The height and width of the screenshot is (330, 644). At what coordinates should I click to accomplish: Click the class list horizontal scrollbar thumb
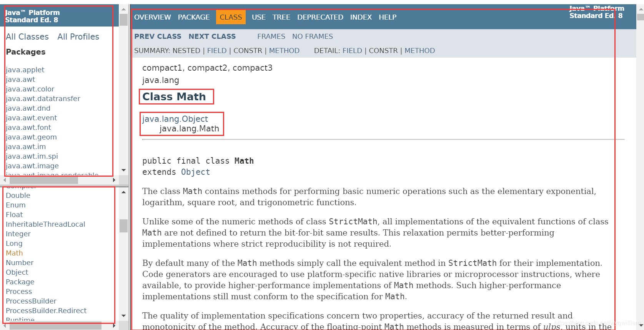coord(55,326)
